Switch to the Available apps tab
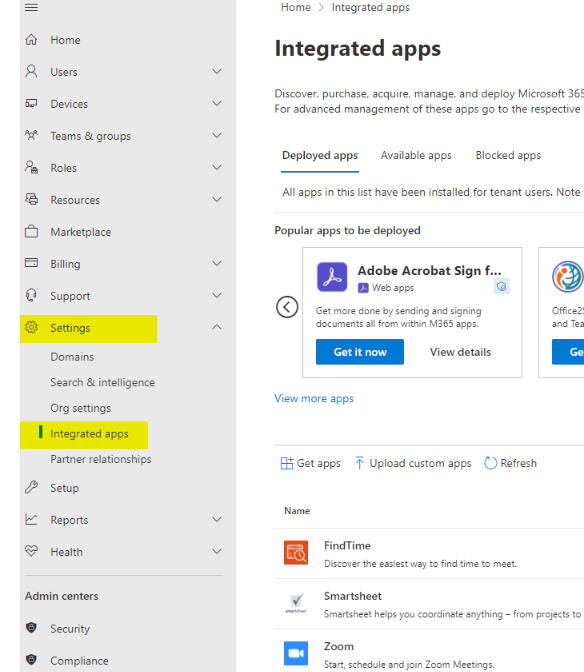The height and width of the screenshot is (672, 584). tap(416, 156)
